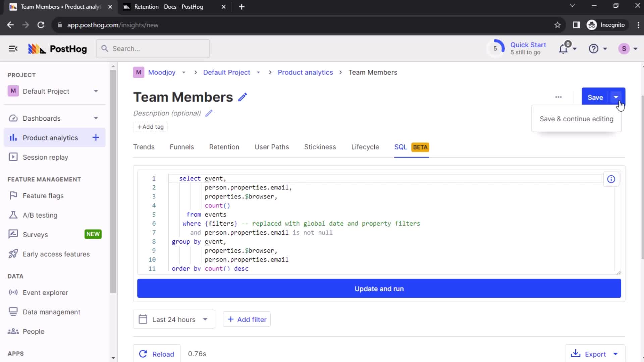The image size is (644, 362).
Task: Click the Reload icon
Action: click(143, 354)
